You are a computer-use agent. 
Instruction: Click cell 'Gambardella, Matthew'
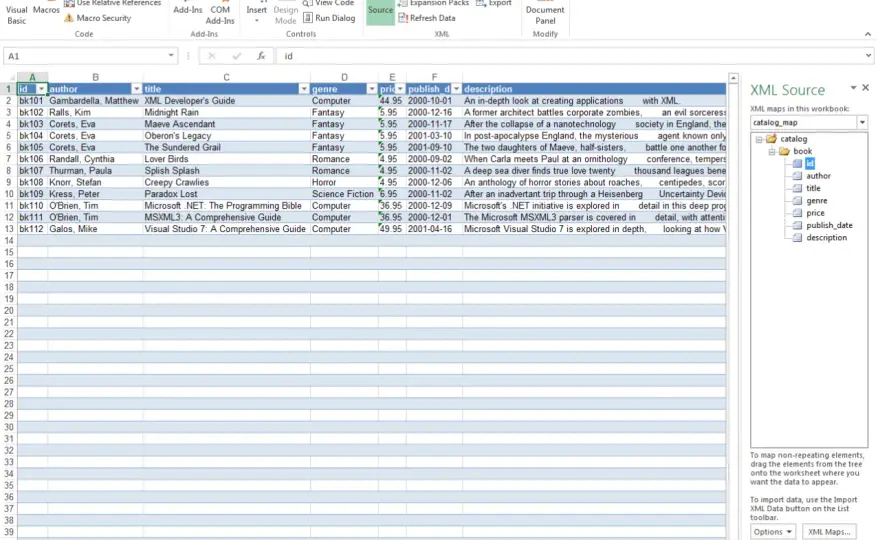click(95, 100)
